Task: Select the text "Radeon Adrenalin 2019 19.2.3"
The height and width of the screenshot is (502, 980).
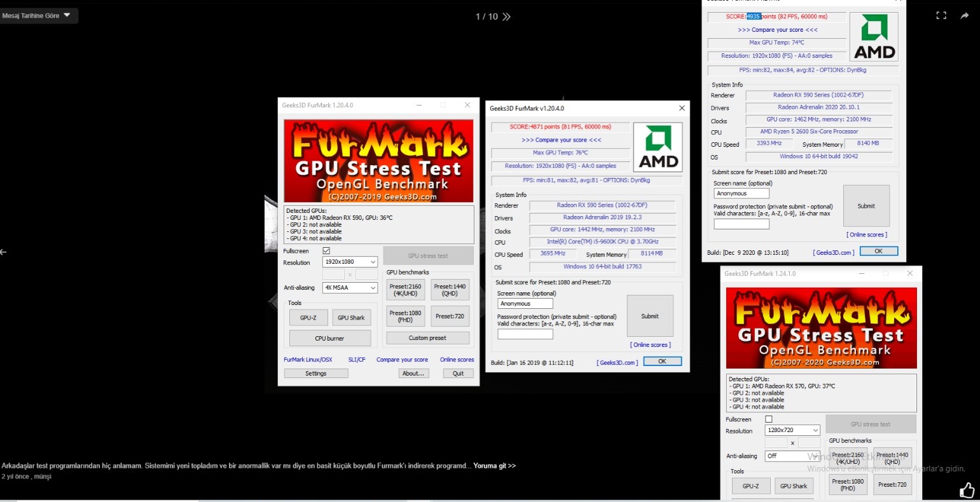Action: click(602, 217)
